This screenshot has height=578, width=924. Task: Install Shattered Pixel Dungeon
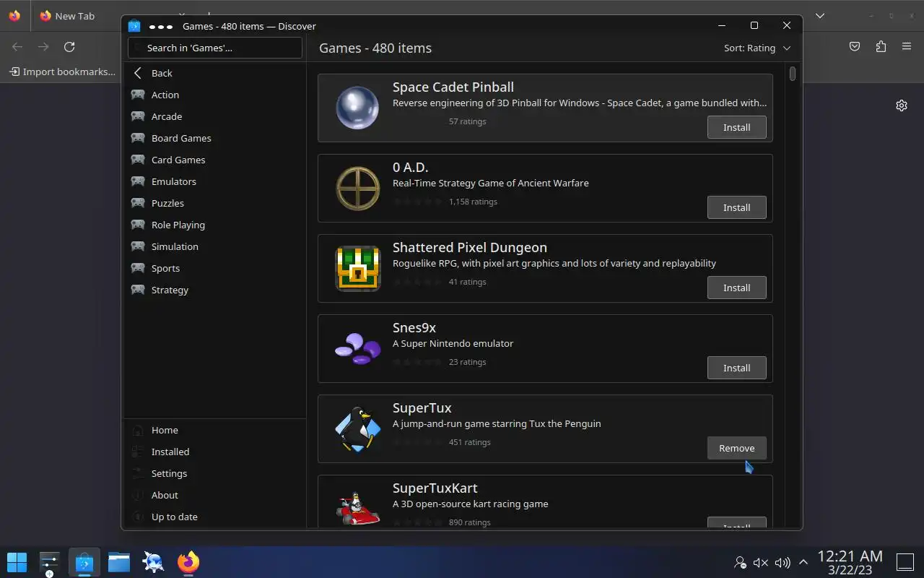click(x=736, y=288)
